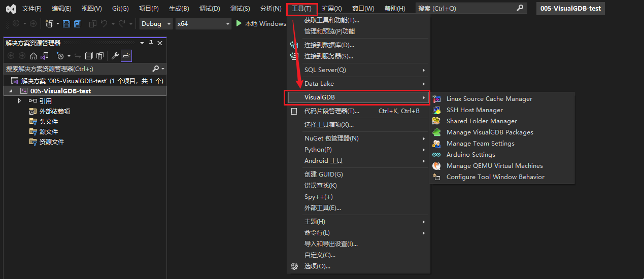Select 连接到数据库(D)... menu item
This screenshot has width=644, height=279.
(x=358, y=45)
